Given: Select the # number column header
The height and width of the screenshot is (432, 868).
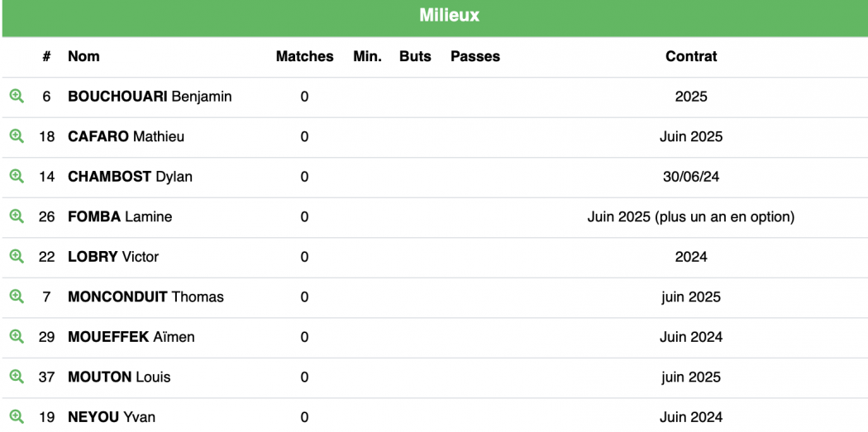Looking at the screenshot, I should (46, 56).
